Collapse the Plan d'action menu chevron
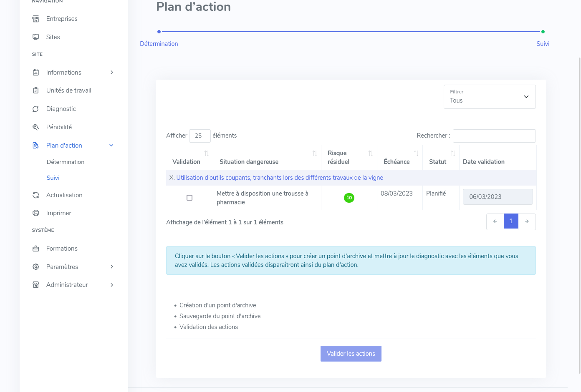Image resolution: width=581 pixels, height=392 pixels. tap(111, 146)
